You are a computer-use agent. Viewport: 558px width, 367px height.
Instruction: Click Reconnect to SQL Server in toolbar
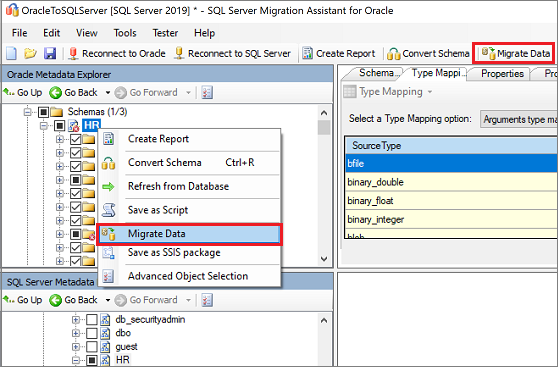pos(232,53)
